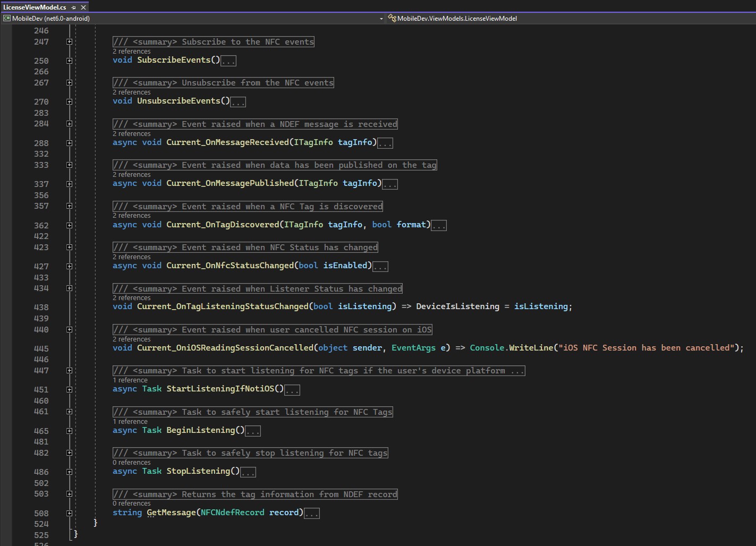
Task: Click the ellipsis box after UnsubscribeEvents()
Action: (x=238, y=101)
